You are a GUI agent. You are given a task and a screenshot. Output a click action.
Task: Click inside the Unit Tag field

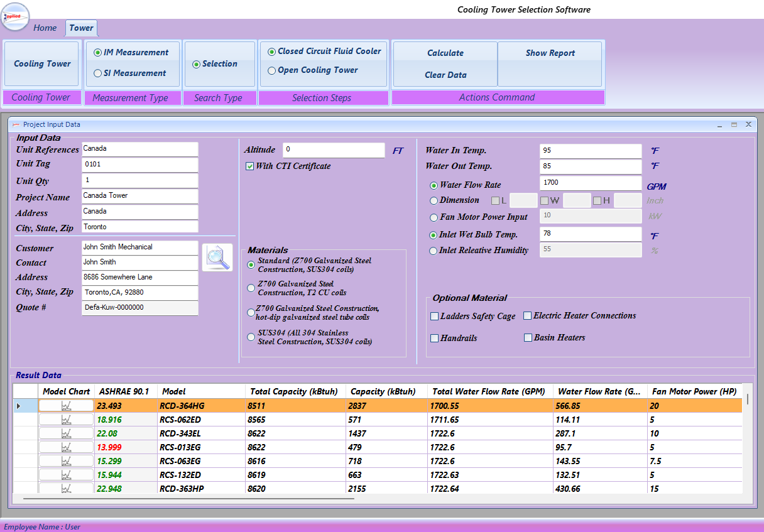139,165
